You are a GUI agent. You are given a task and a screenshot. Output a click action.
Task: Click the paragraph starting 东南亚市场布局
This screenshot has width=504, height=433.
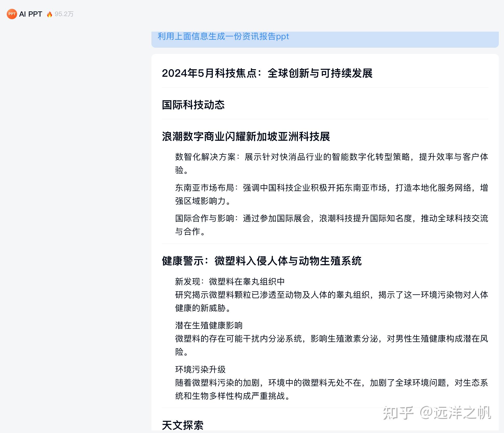coord(332,194)
